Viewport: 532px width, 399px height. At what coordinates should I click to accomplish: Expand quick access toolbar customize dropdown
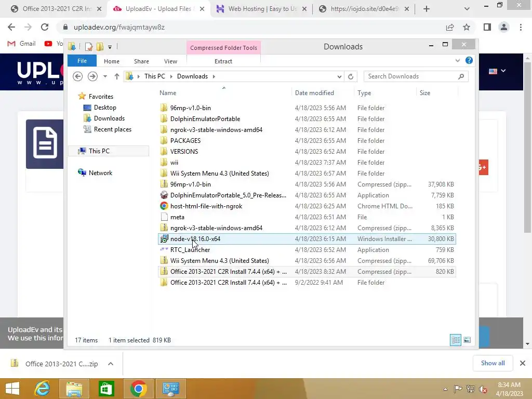point(110,47)
